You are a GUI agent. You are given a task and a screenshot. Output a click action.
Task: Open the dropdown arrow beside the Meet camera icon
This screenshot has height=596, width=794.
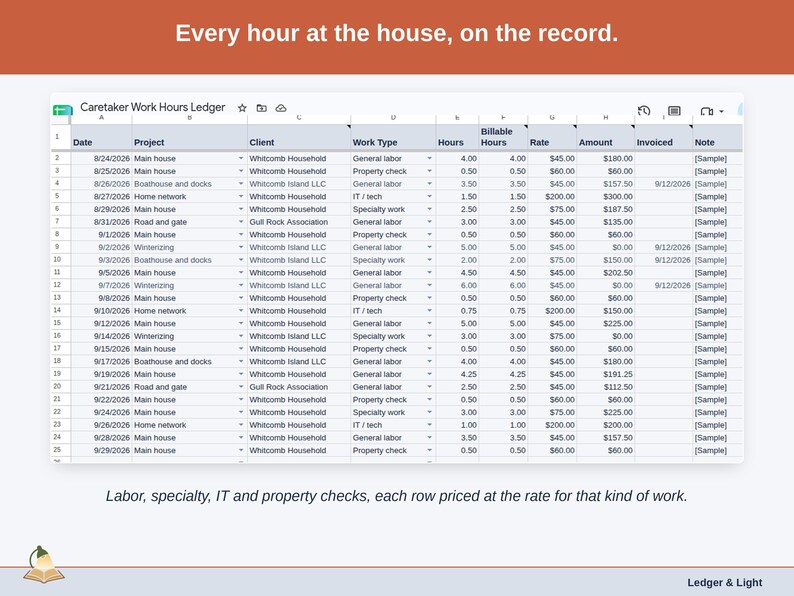click(721, 111)
